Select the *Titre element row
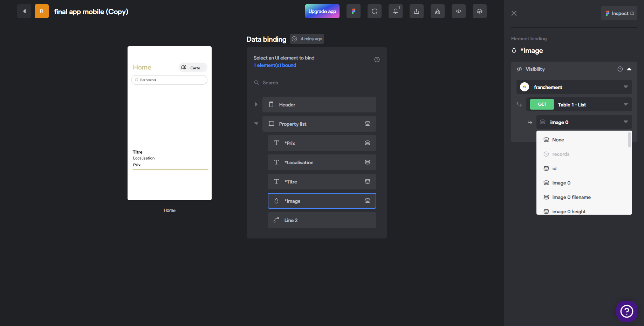 322,182
